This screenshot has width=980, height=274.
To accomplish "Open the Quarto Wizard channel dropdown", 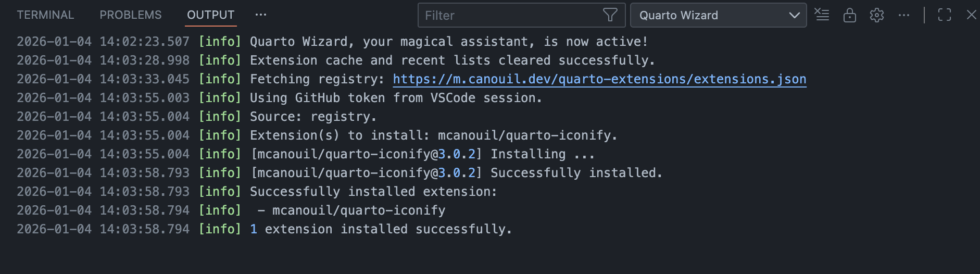I will 718,15.
